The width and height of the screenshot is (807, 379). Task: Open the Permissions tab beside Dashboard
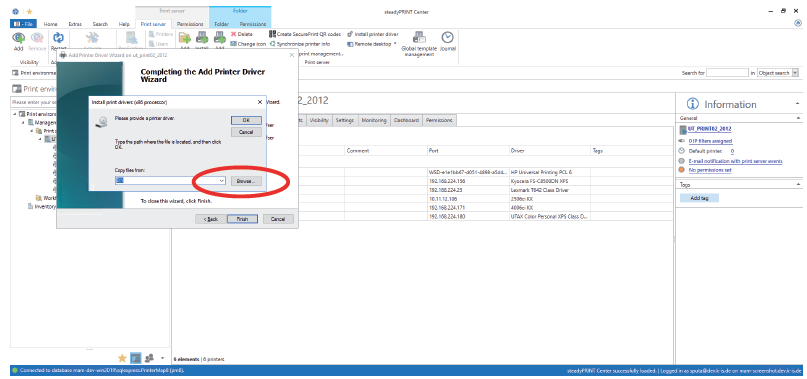pos(440,120)
